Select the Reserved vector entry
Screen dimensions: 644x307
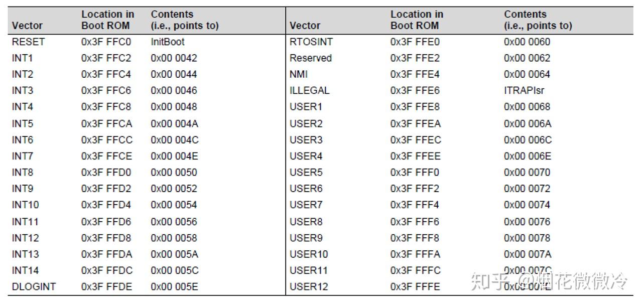[310, 58]
